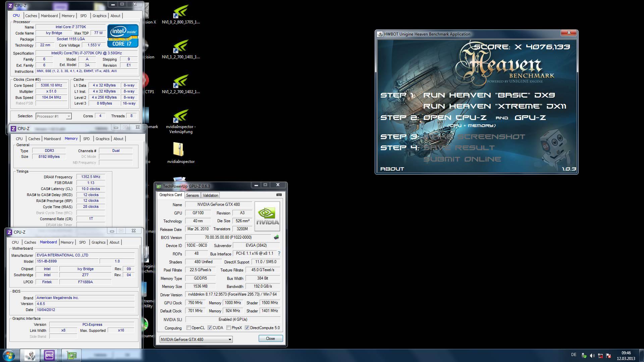Click GPU-Z title bar app icon
Screen dimensions: 644x362
coord(159,186)
